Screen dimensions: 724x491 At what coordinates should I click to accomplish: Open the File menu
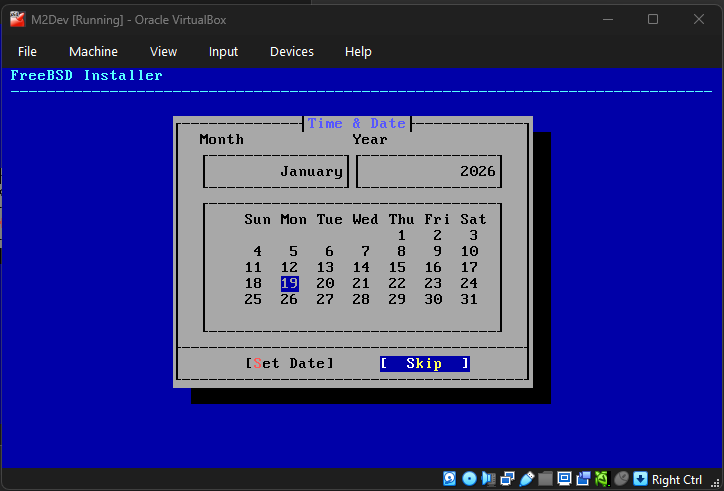coord(27,51)
